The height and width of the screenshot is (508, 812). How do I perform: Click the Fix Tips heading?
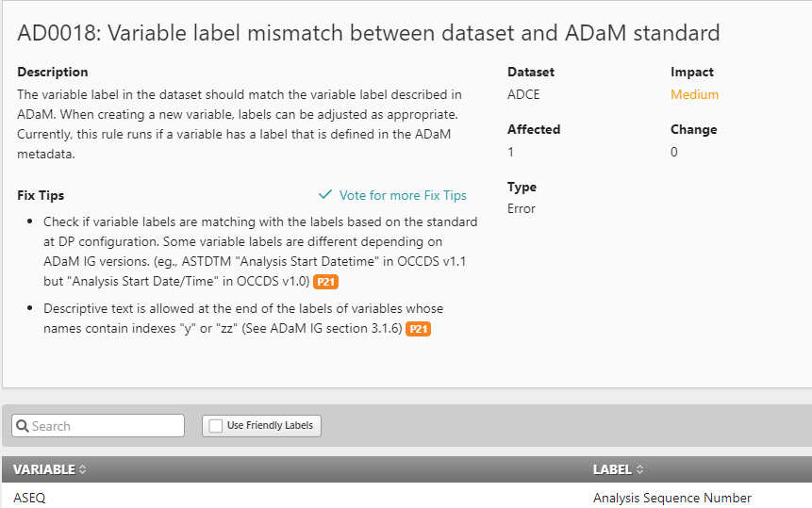41,195
